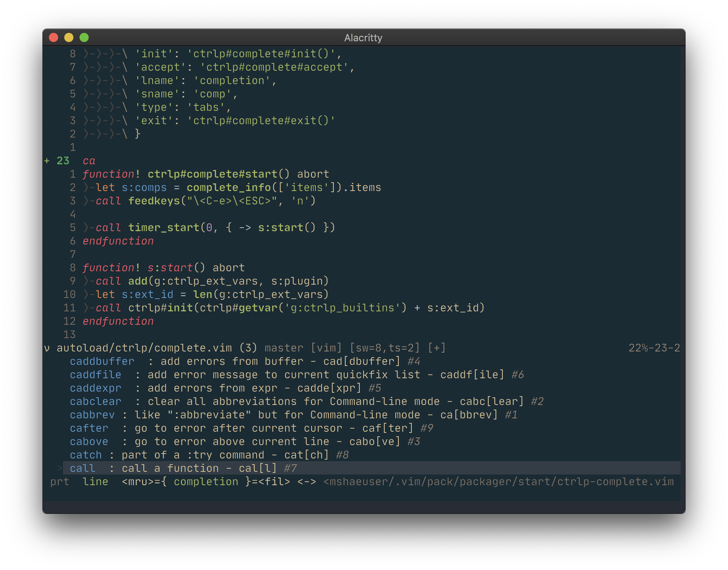Click 'function! s:start() abort' line
This screenshot has width=728, height=570.
tap(164, 268)
